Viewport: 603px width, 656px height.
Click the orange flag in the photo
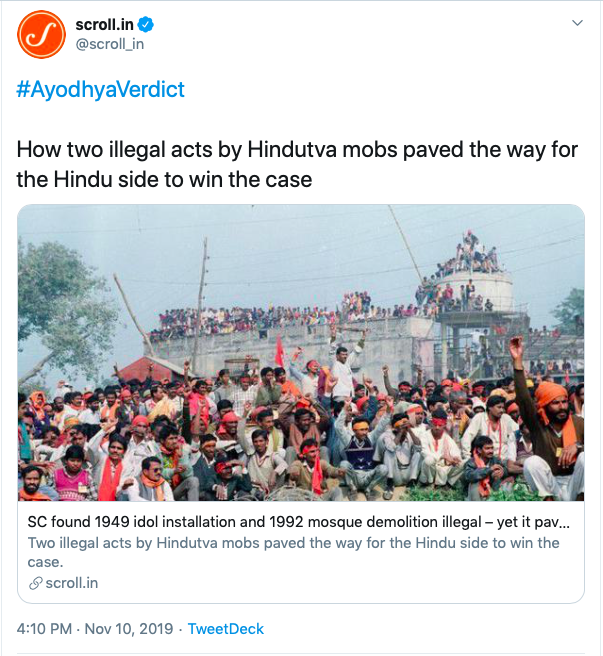(279, 352)
